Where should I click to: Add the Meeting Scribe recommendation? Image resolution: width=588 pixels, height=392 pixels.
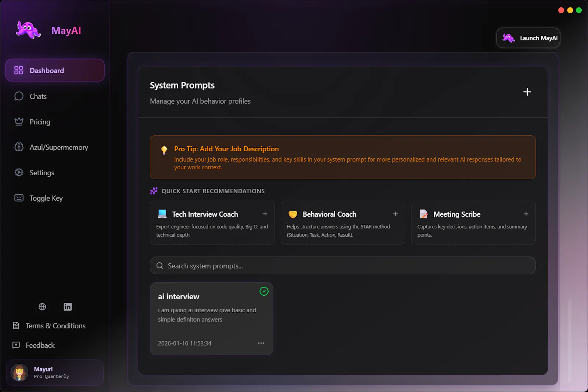coord(526,214)
